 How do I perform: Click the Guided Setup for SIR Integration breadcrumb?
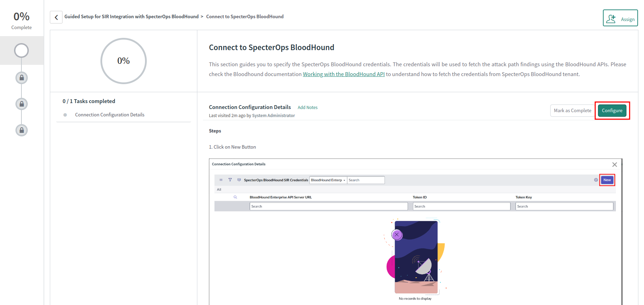pos(131,16)
